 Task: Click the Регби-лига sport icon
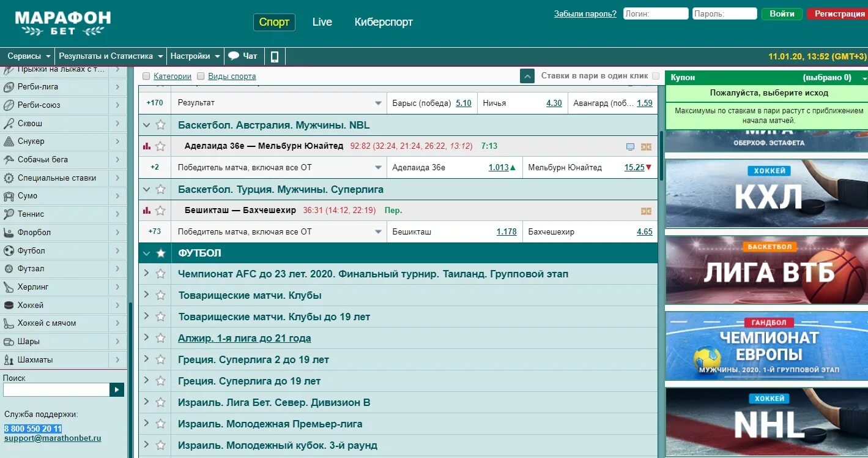click(9, 87)
